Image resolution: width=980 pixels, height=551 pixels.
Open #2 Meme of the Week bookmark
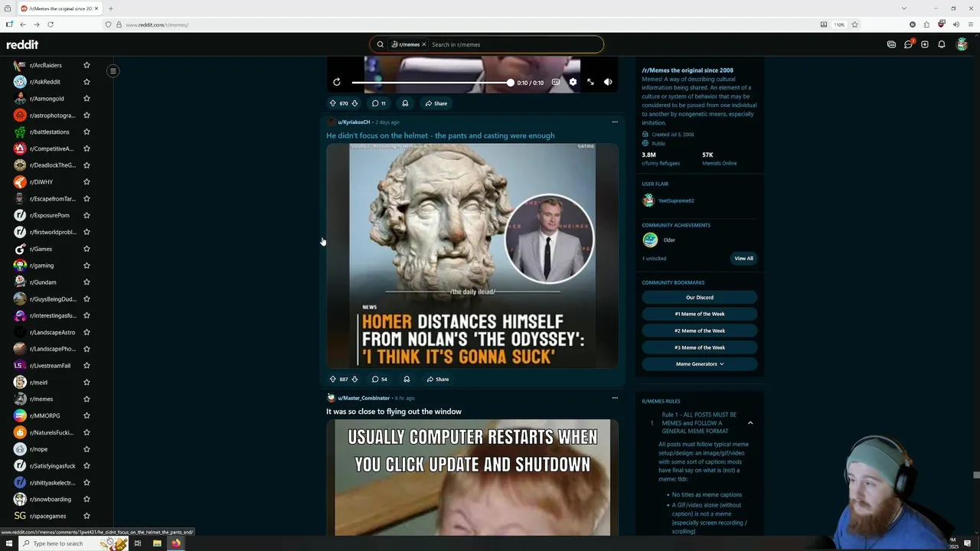tap(700, 331)
